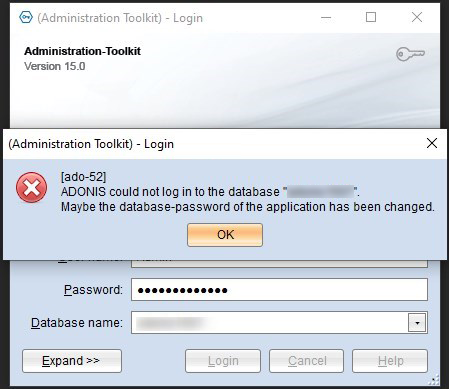The width and height of the screenshot is (449, 389).
Task: Click the partially hidden User name field
Action: (x=279, y=263)
